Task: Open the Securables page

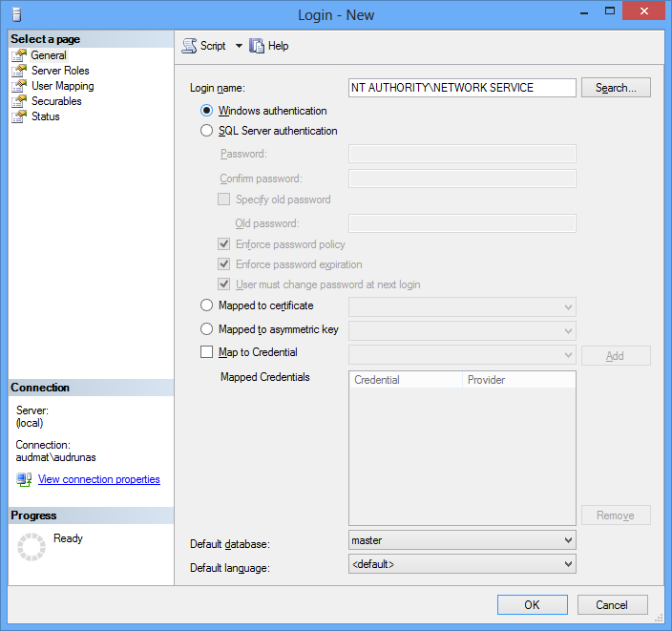Action: (x=56, y=101)
